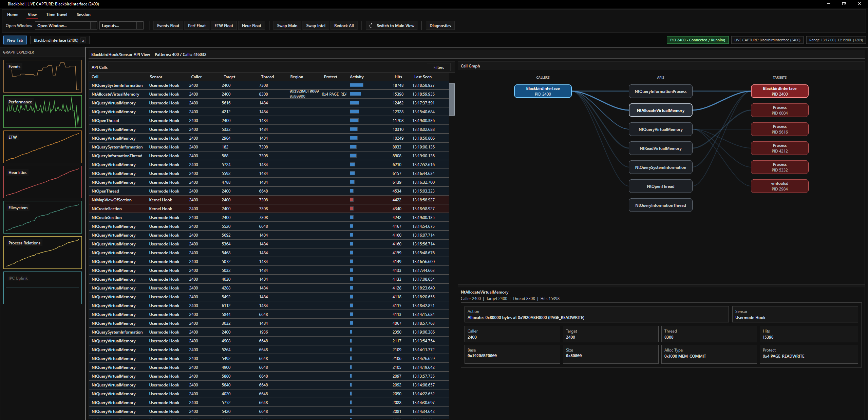The width and height of the screenshot is (868, 420).
Task: Sort by the Hits column header
Action: tap(398, 77)
